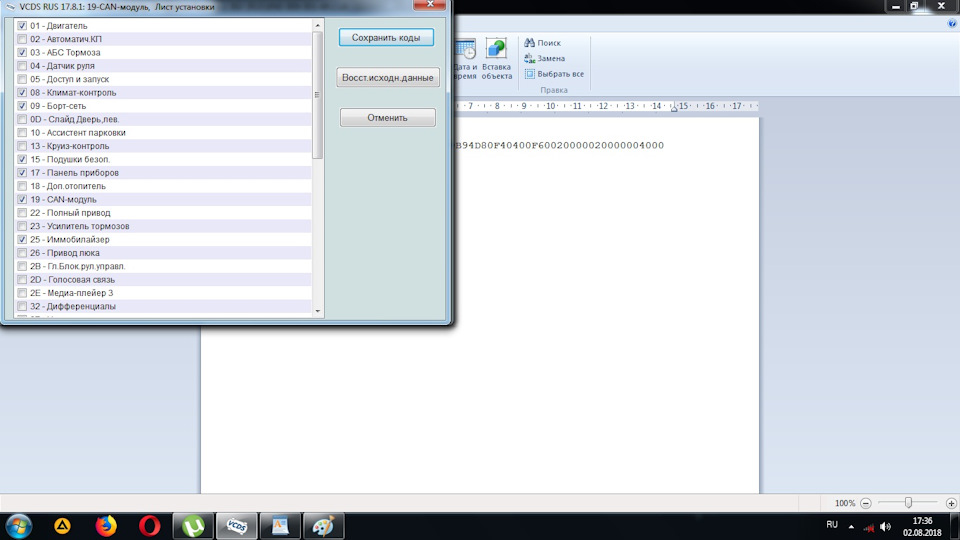
Task: Check 0D - Слайд Дверь,лев. module
Action: (22, 119)
